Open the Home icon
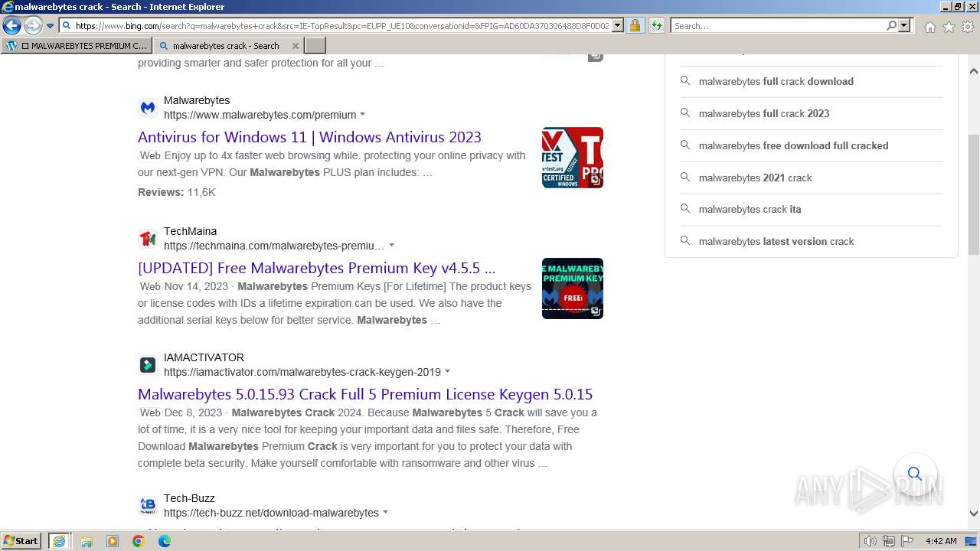 (929, 27)
